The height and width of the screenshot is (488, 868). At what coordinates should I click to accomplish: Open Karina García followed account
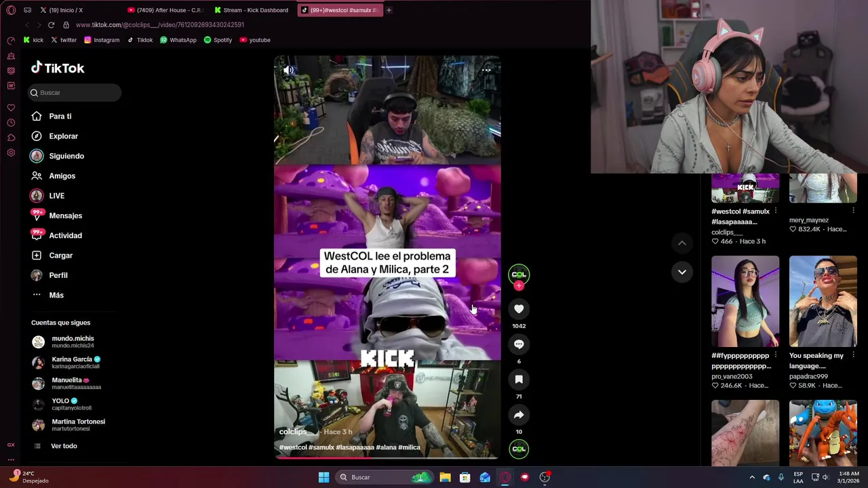(x=66, y=363)
